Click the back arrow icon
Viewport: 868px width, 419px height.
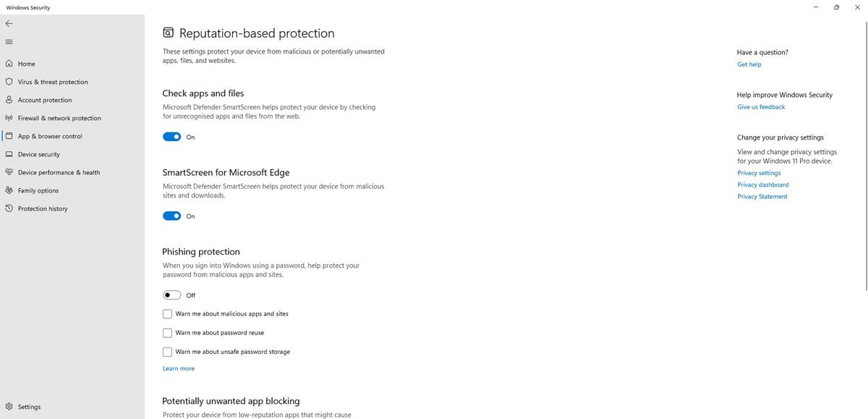tap(9, 24)
